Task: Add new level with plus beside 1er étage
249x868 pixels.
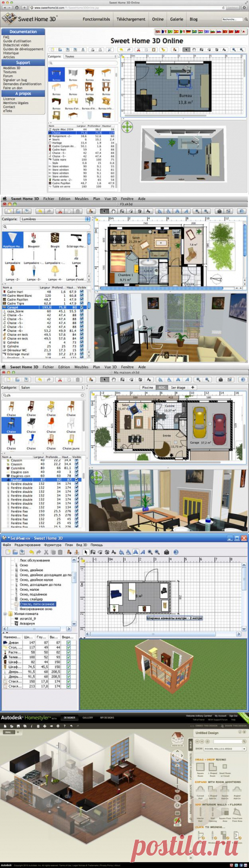Action: [x=192, y=387]
